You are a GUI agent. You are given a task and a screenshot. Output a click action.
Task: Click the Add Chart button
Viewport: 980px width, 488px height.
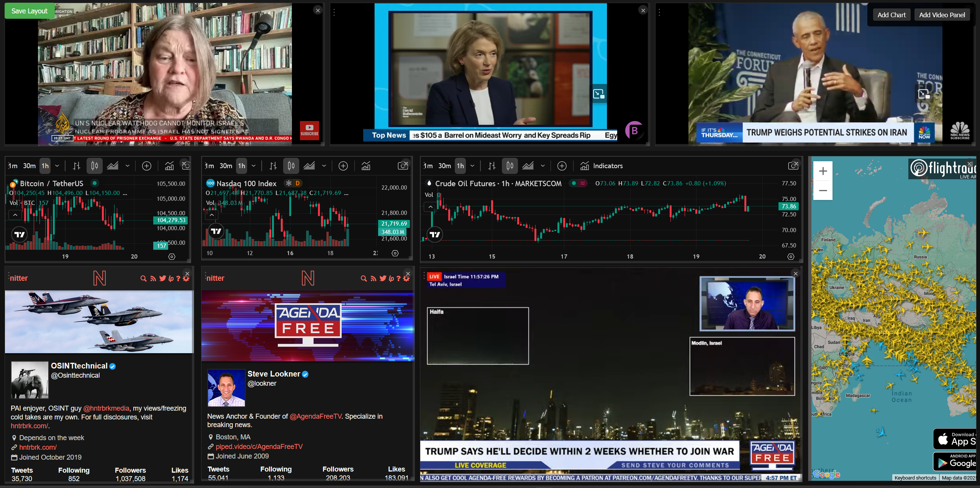tap(892, 15)
